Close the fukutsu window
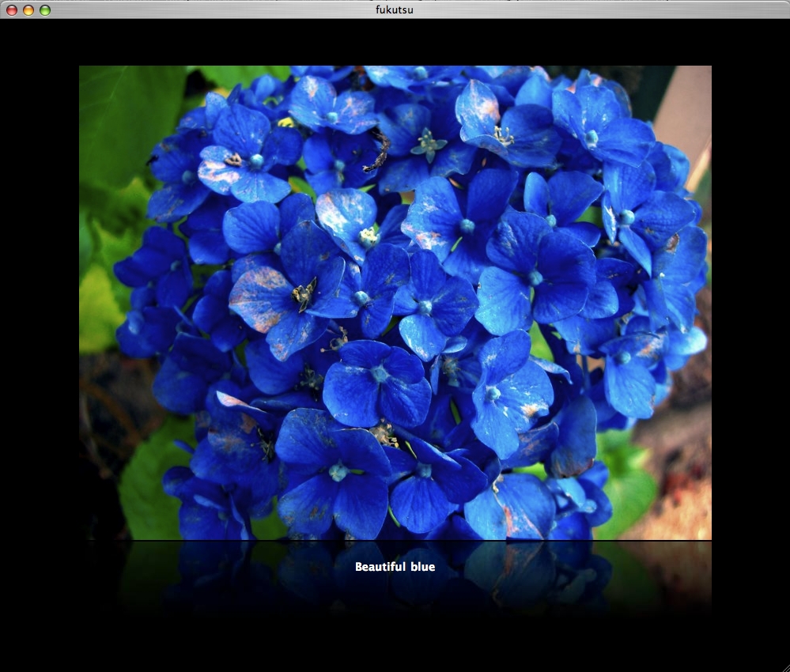The height and width of the screenshot is (672, 790). tap(12, 10)
